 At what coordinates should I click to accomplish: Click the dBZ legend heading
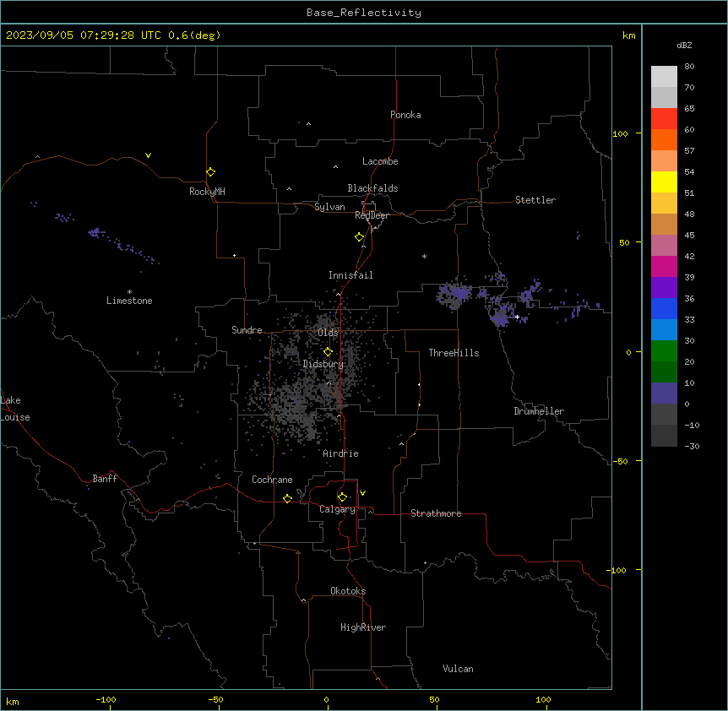pos(684,45)
